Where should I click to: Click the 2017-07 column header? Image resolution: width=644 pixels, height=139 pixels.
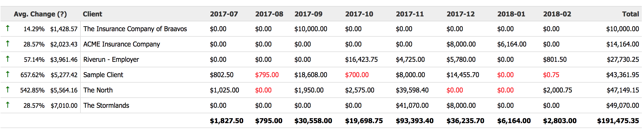coord(224,14)
